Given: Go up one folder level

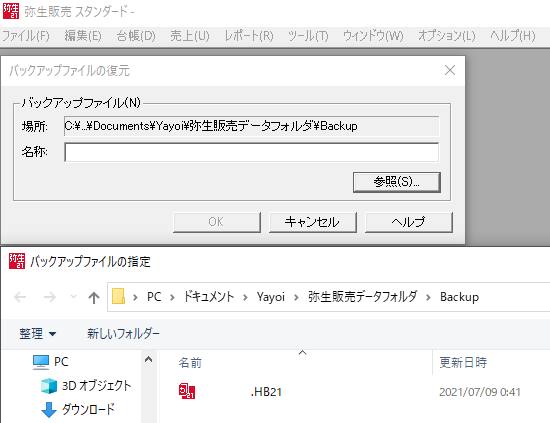Looking at the screenshot, I should [94, 297].
